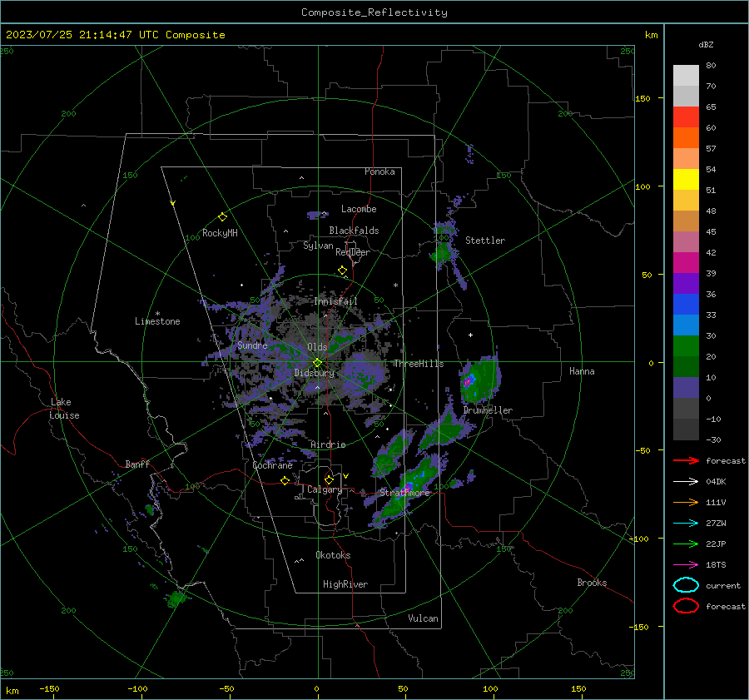Click the Lake Louise label
The image size is (749, 700).
pos(64,409)
